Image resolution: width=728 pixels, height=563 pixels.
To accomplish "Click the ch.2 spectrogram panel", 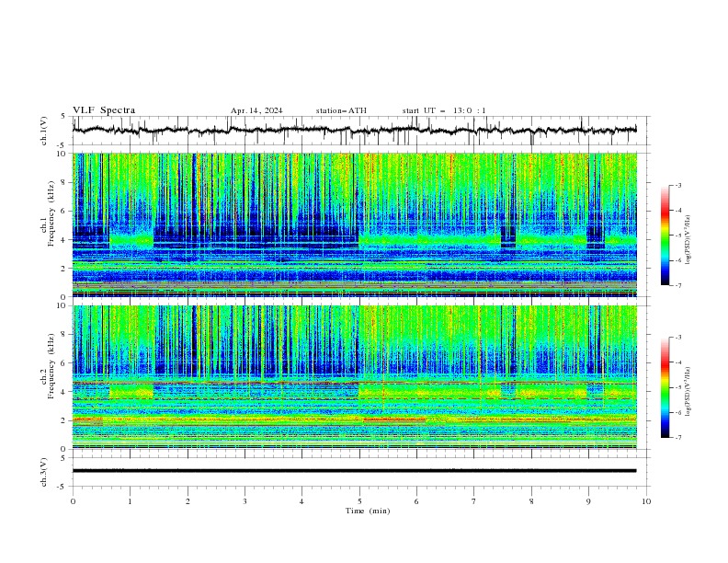I will (x=355, y=377).
